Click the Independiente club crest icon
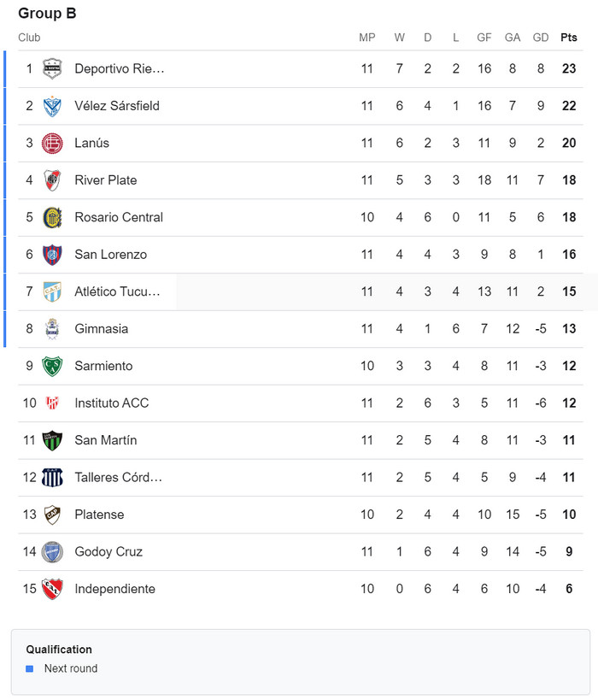The height and width of the screenshot is (700, 598). [x=52, y=589]
